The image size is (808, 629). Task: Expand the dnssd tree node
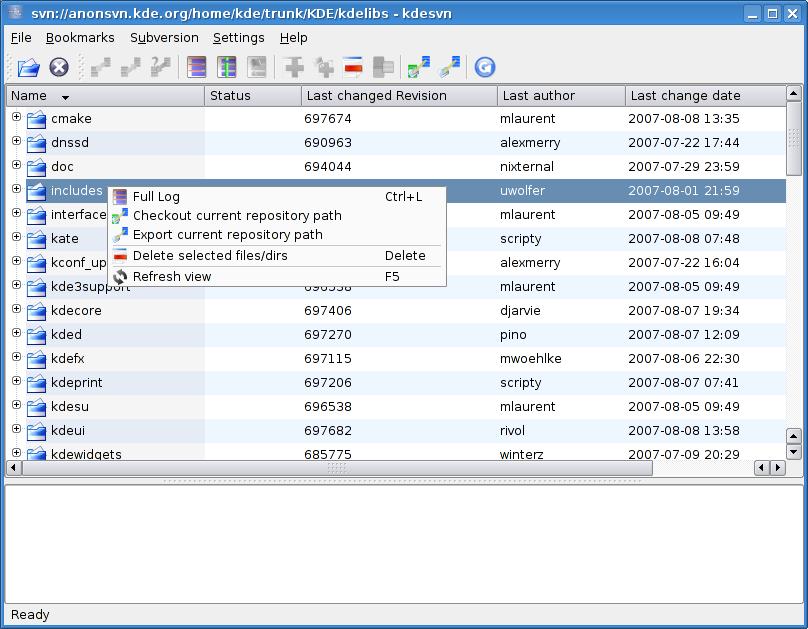pos(16,141)
